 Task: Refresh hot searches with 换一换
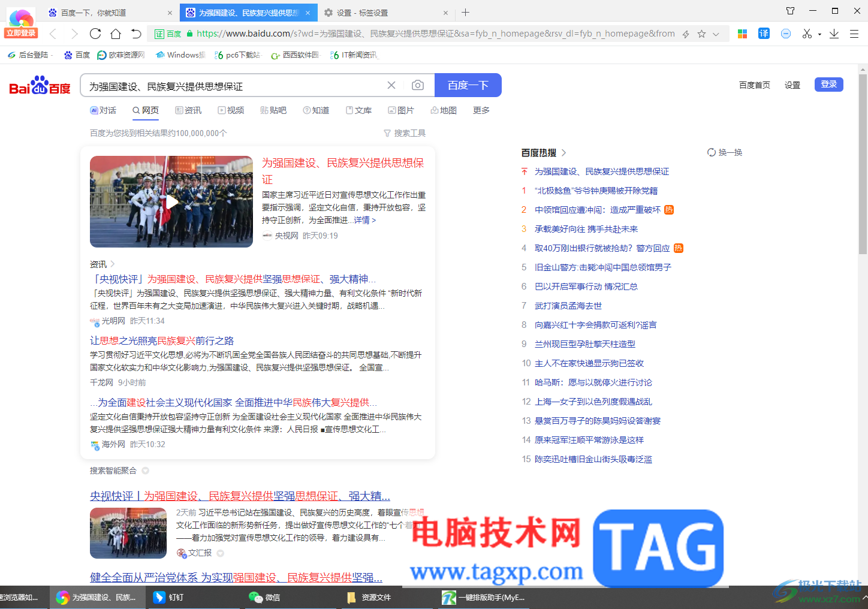(725, 152)
